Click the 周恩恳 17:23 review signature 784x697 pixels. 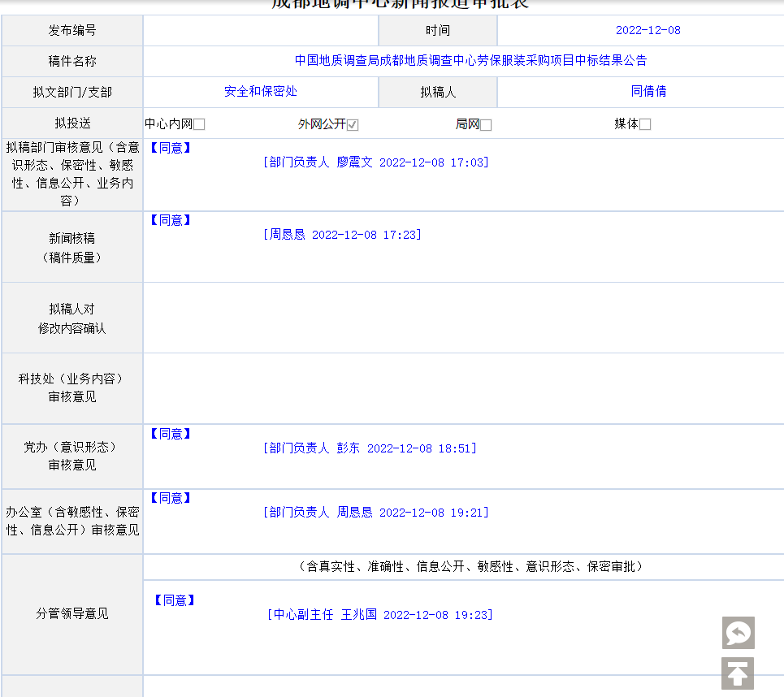[x=342, y=235]
